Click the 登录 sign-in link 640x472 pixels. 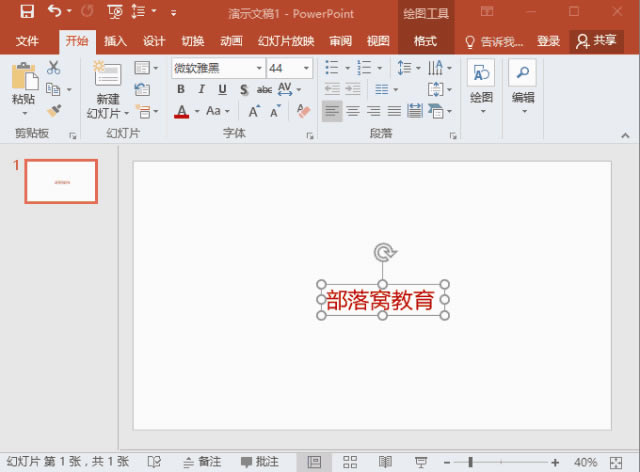click(548, 41)
